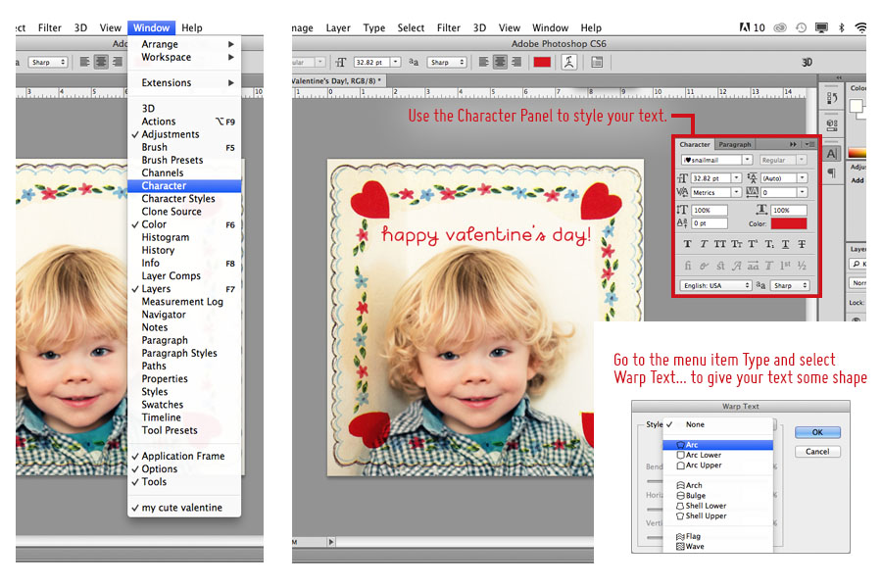Select Character Styles in the Window menu
Screen dimensions: 882x588
pos(184,199)
